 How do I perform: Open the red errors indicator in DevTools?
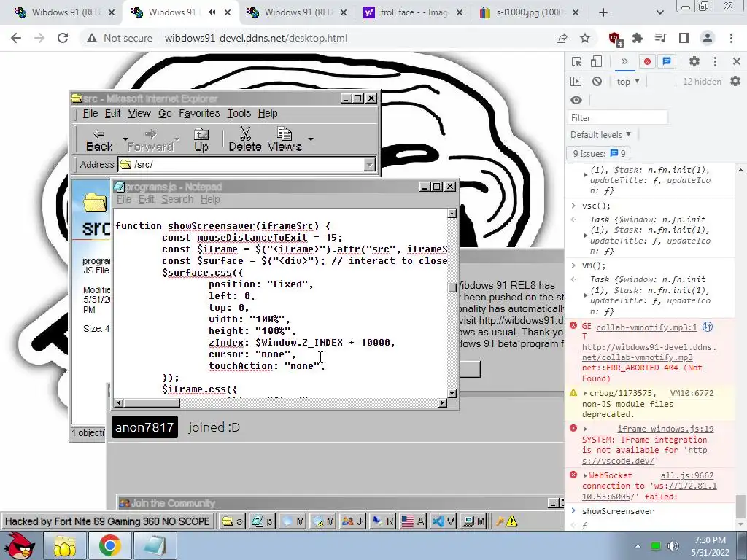647,61
